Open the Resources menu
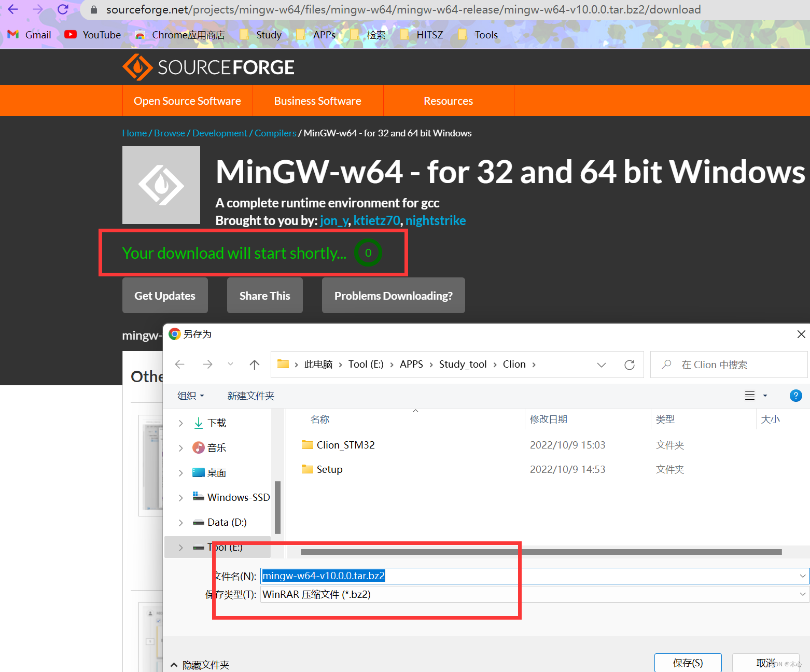810x672 pixels. pyautogui.click(x=449, y=101)
